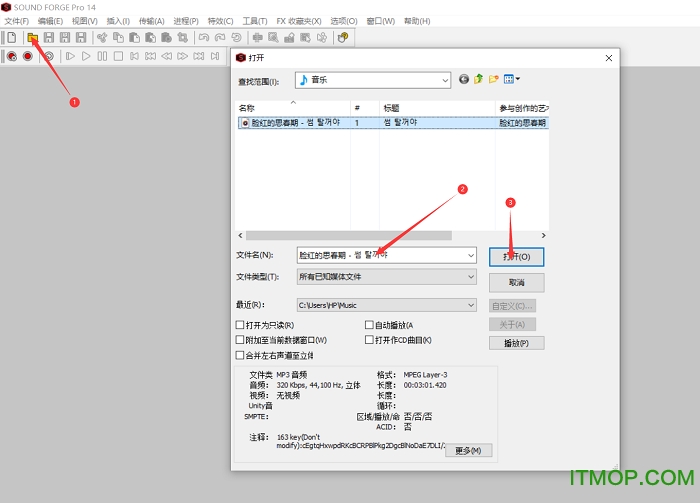Click the file list horizontal scrollbar

(360, 236)
